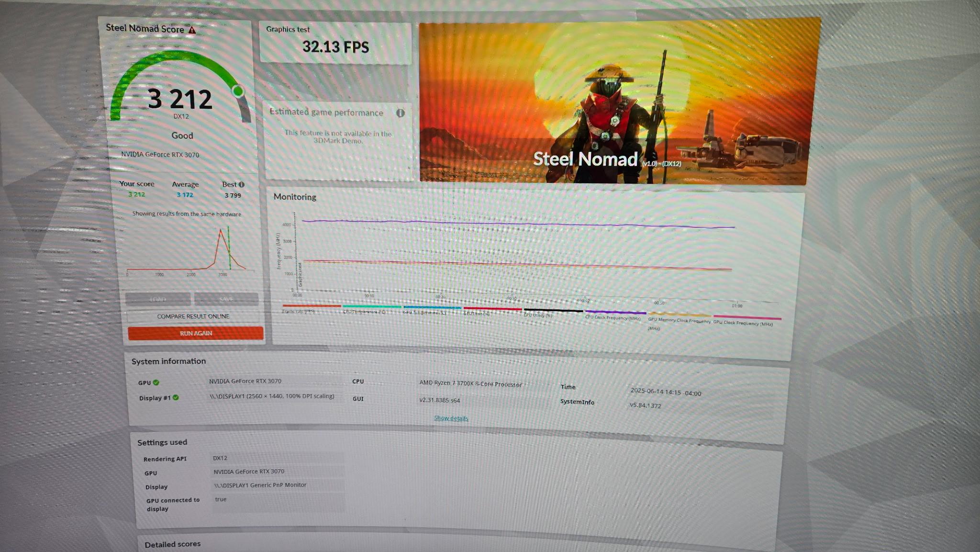This screenshot has width=980, height=552.
Task: Click the GUI version v2.31.8385 s64
Action: coord(439,400)
